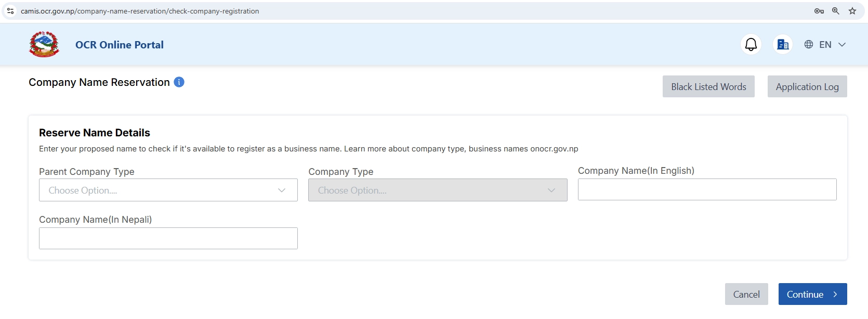Open the Parent Company Type dropdown
The width and height of the screenshot is (868, 319).
click(x=168, y=190)
